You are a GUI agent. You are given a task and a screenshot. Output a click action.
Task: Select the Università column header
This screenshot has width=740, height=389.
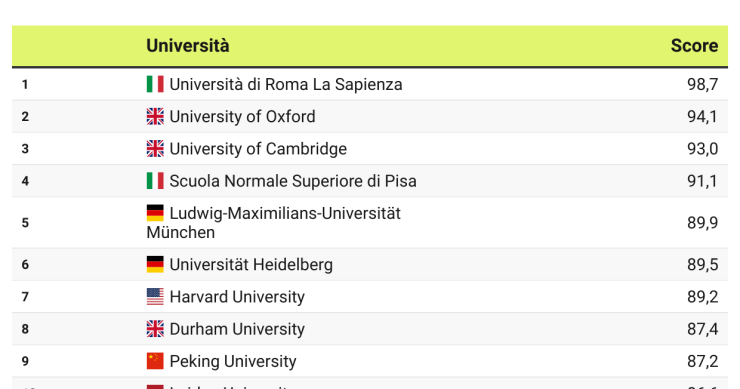(x=188, y=46)
